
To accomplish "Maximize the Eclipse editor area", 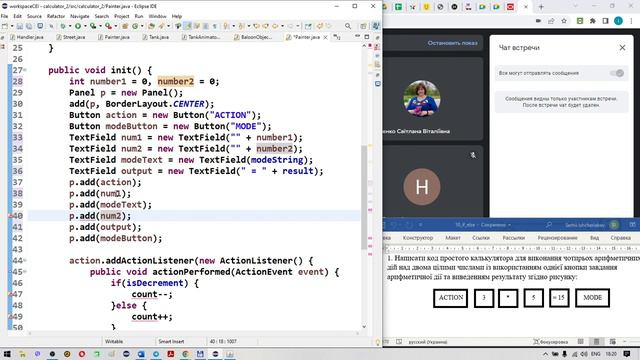I will 367,37.
